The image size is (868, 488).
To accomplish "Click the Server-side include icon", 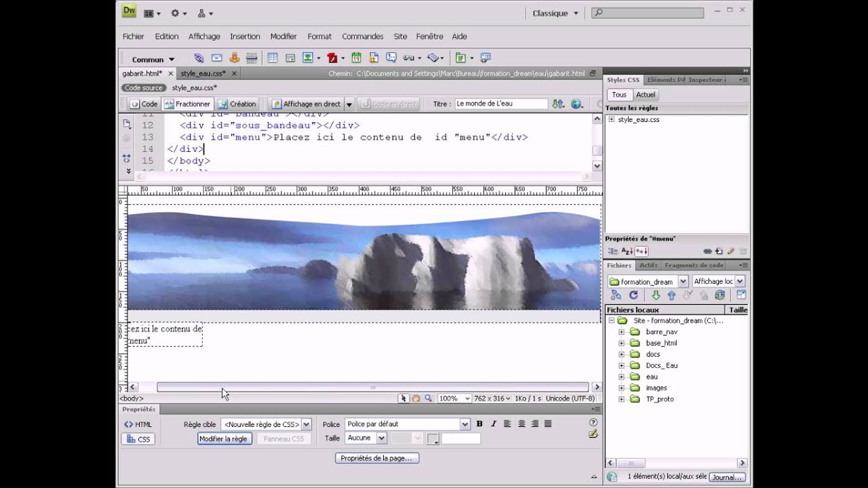I will (374, 58).
